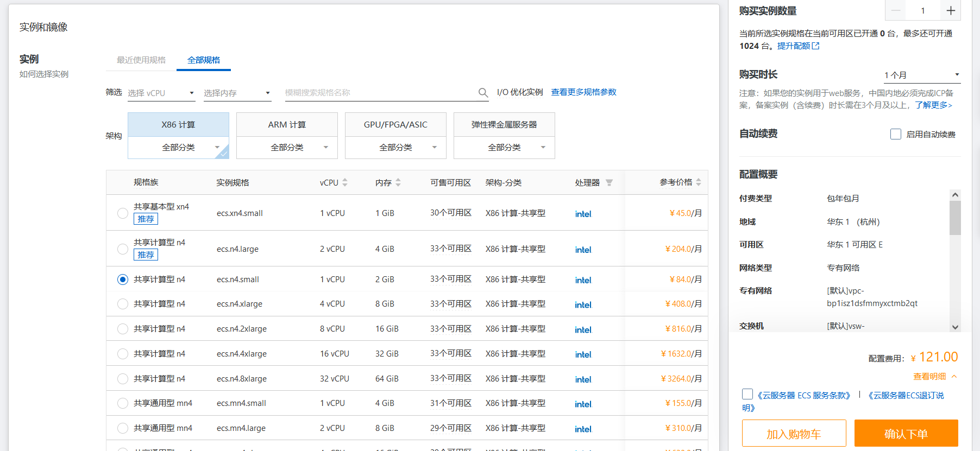Open the GPU/FPGA/ASIC 全部分类 dropdown
Viewport: 980px width, 451px height.
[395, 148]
